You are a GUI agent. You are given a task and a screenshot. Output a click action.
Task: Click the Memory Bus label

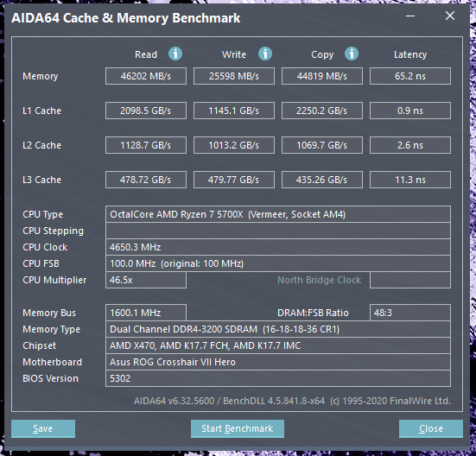click(x=49, y=313)
